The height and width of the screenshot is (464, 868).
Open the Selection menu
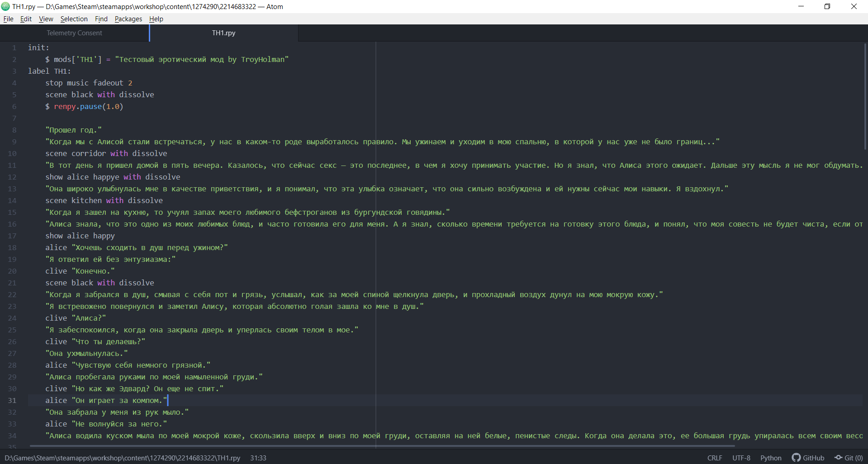tap(74, 19)
